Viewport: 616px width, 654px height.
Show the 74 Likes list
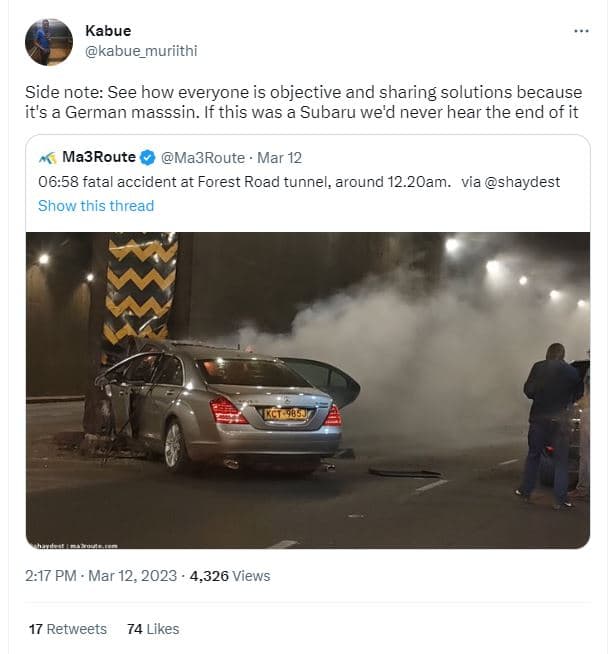coord(153,629)
